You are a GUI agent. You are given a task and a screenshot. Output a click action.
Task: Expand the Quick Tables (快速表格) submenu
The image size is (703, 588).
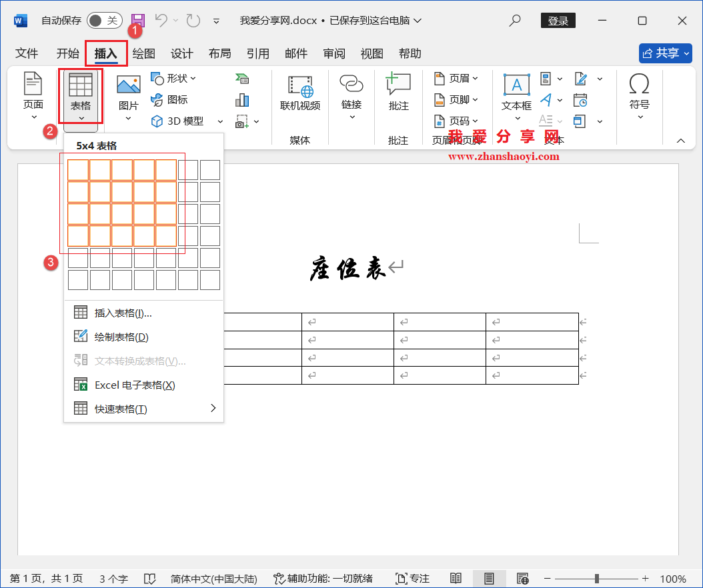(x=143, y=409)
